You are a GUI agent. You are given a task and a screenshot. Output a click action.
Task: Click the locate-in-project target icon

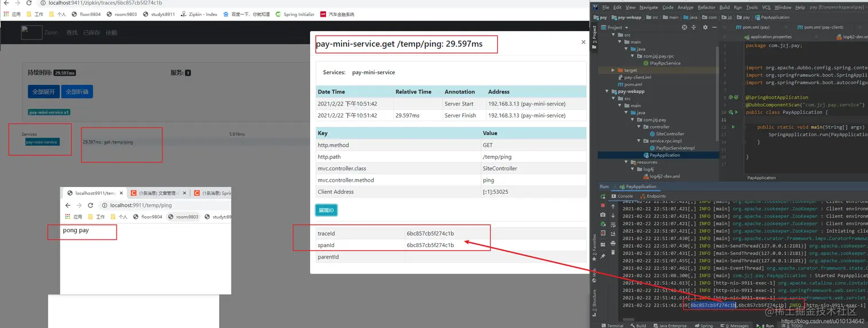[684, 27]
